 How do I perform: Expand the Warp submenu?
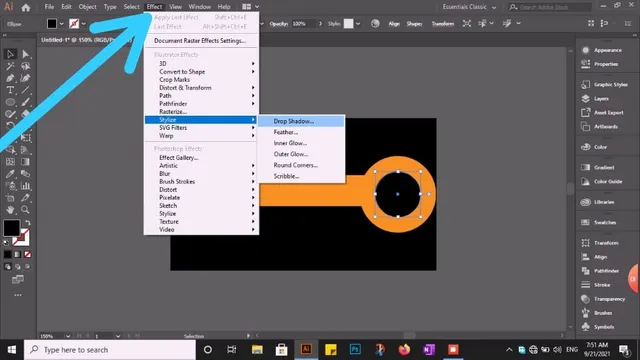[202, 136]
